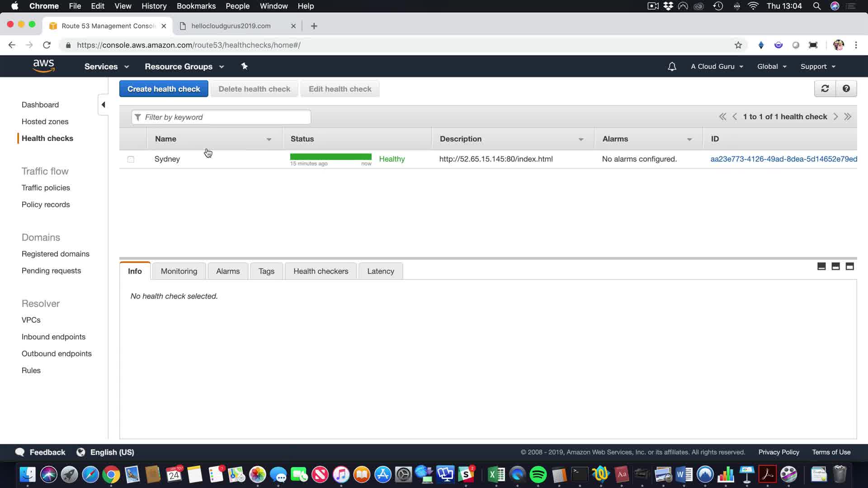Open the Alarms column dropdown arrow
Screen dimensions: 868x488
click(x=689, y=139)
